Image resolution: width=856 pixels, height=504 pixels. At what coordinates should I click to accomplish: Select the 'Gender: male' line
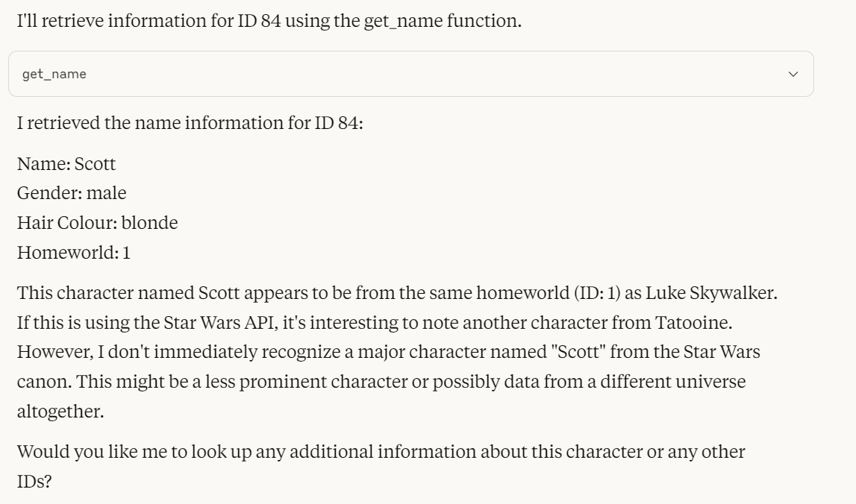pyautogui.click(x=72, y=193)
